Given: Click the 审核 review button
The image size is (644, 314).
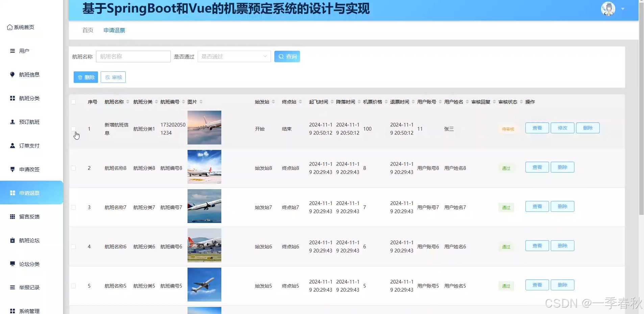Looking at the screenshot, I should (x=113, y=77).
